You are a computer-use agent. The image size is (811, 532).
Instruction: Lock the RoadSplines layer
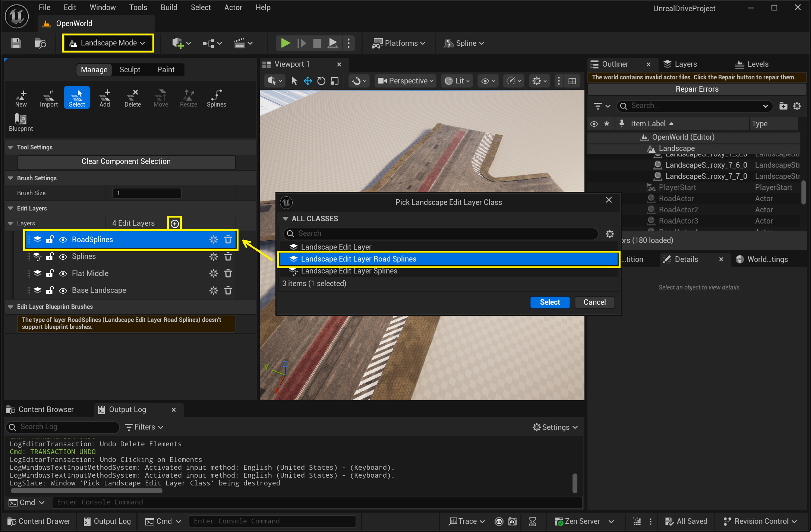pos(50,239)
